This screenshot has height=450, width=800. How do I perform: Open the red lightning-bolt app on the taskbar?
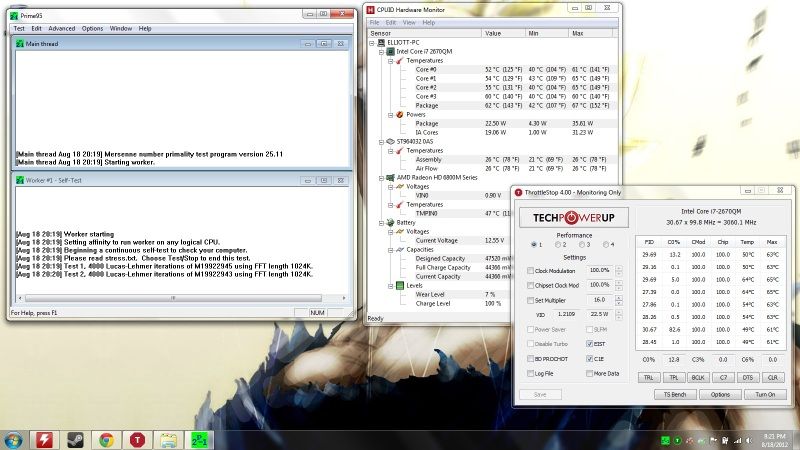point(44,440)
